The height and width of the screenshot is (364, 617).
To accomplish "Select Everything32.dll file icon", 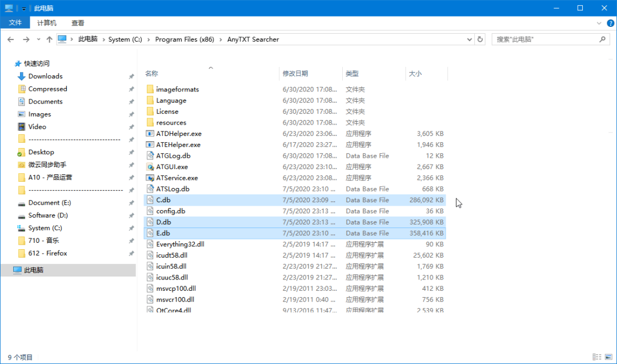I will click(x=150, y=244).
